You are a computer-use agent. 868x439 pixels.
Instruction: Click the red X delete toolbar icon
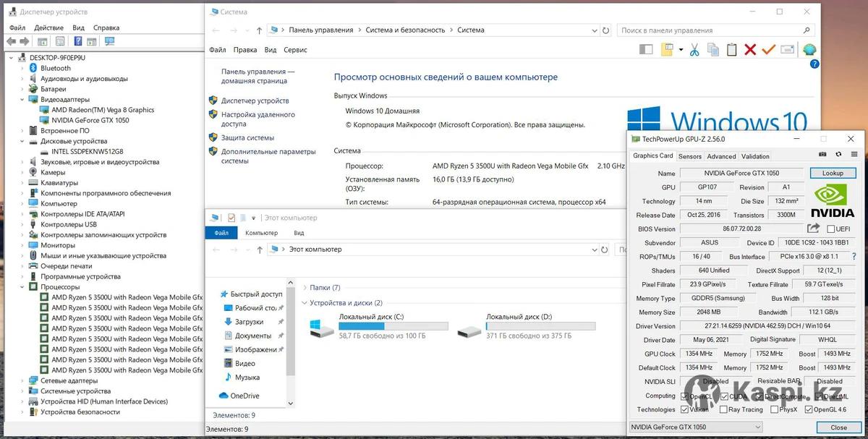(x=750, y=50)
